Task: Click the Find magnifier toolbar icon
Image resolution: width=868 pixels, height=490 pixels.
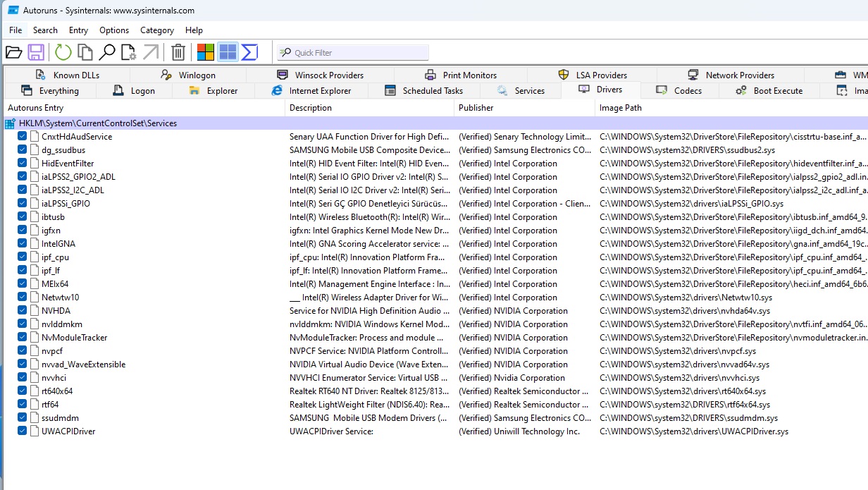Action: click(107, 52)
